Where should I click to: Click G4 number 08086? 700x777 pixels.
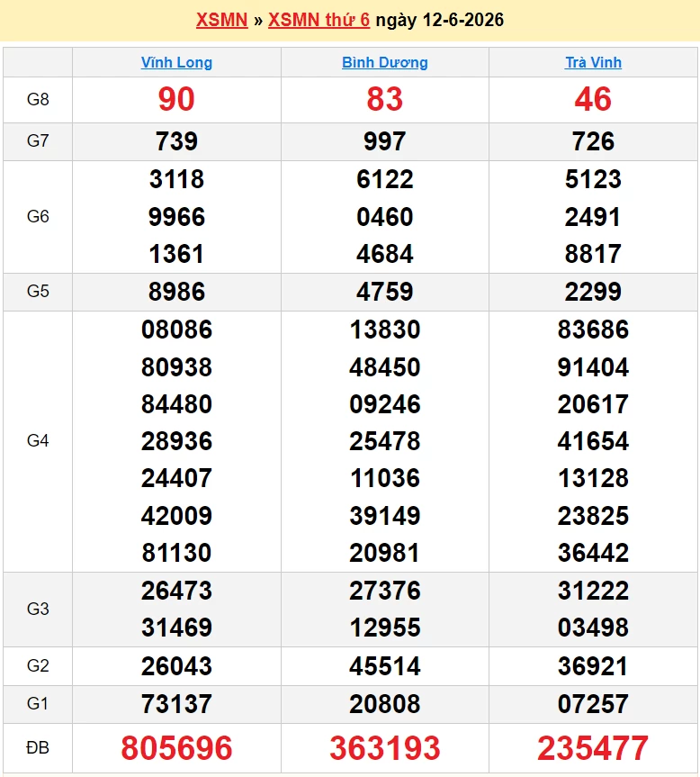(x=176, y=330)
